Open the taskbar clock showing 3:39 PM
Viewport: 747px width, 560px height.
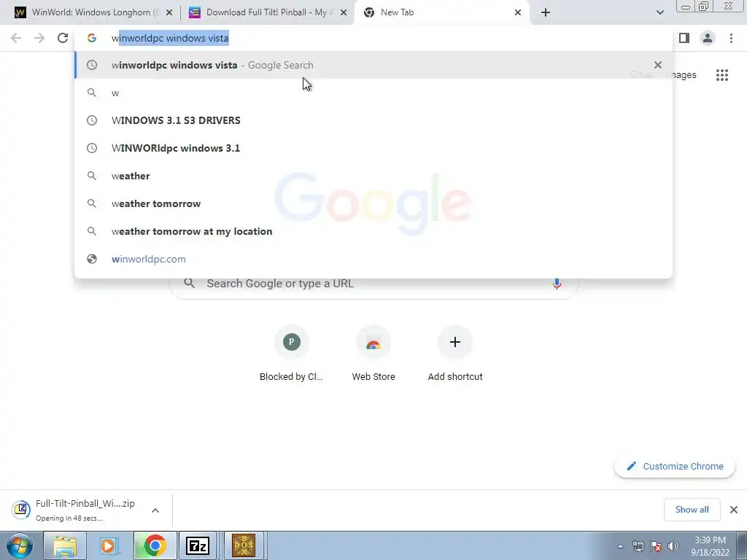710,546
